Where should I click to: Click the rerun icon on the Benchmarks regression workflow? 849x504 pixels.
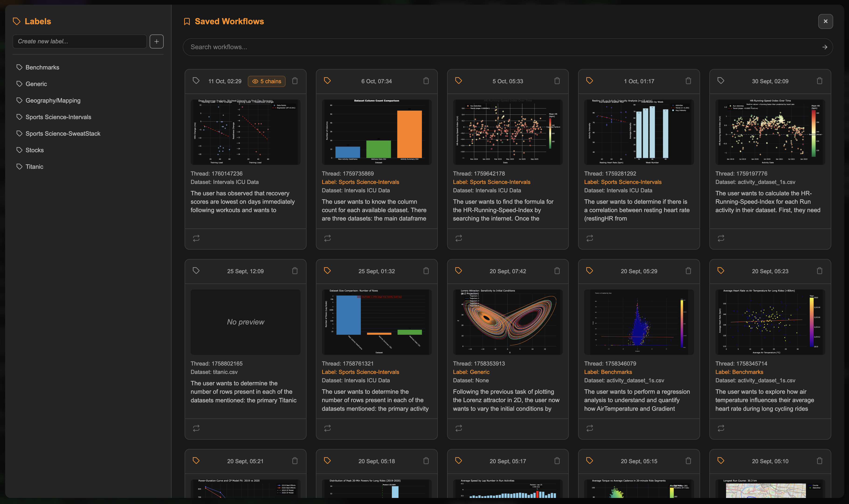pos(590,428)
